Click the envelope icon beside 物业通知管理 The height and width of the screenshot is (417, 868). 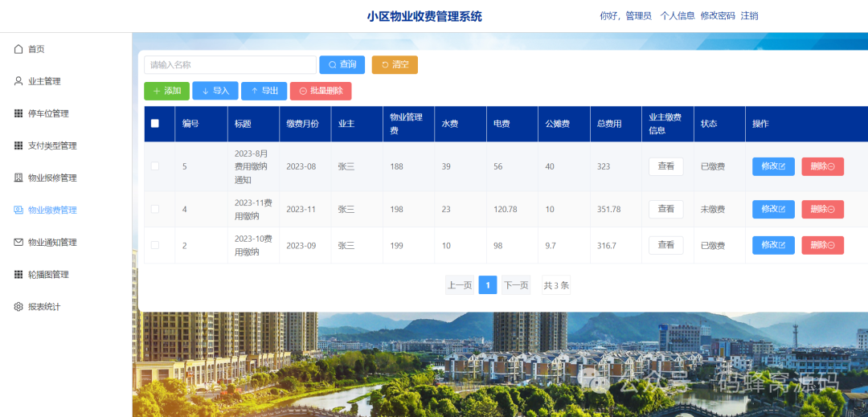click(x=18, y=242)
